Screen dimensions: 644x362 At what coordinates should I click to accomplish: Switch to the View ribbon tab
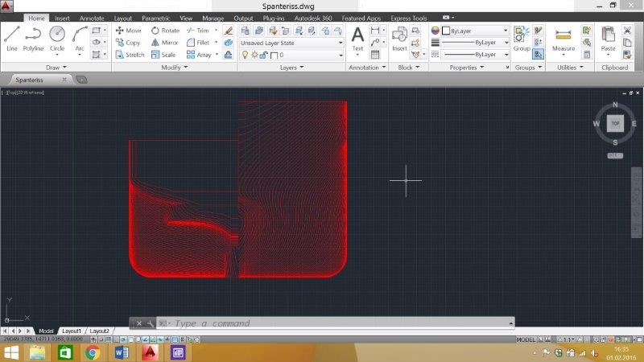coord(186,18)
